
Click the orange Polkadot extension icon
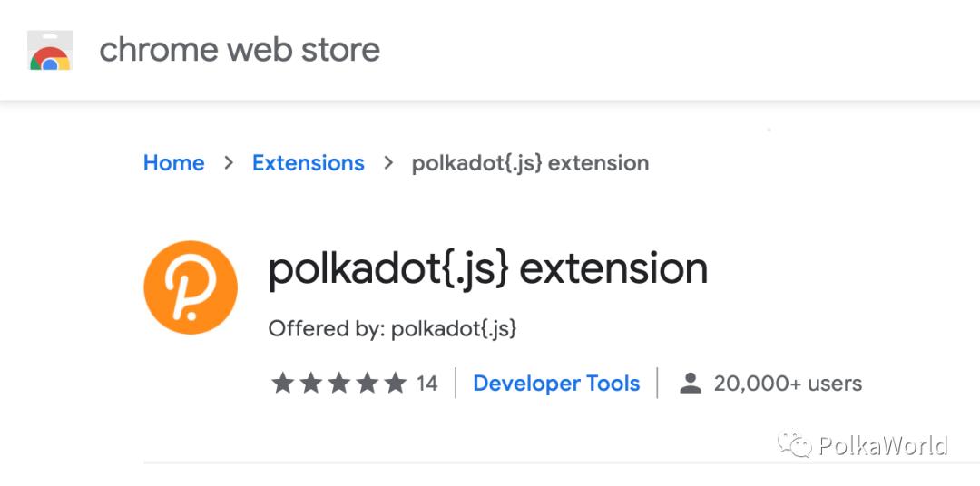191,287
